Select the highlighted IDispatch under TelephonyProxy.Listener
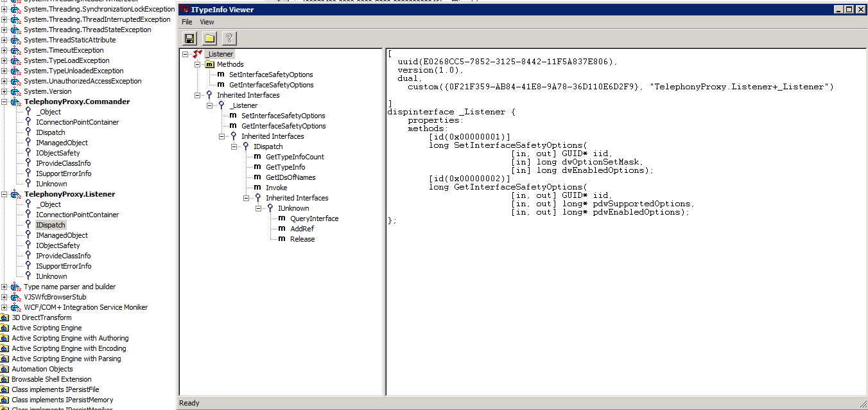Viewport: 868px width, 410px height. point(51,225)
